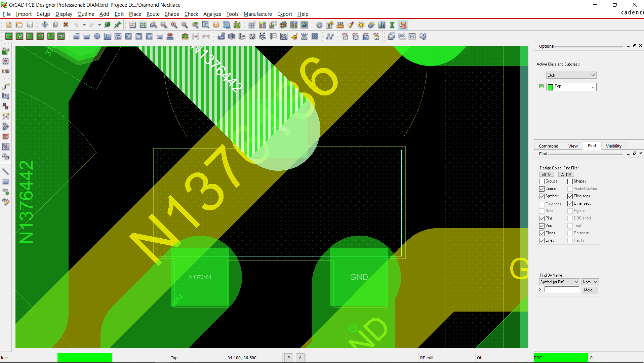
Task: Click the small green swatch beside subclass box
Action: tap(541, 86)
